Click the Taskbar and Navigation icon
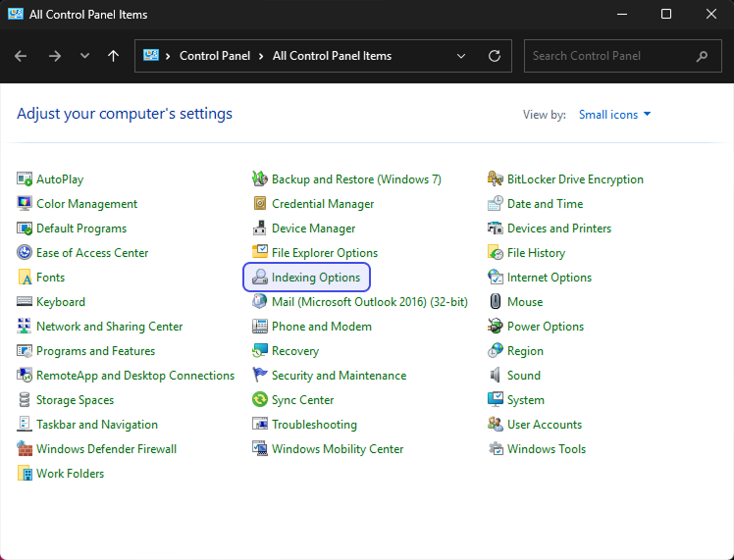Screen dimensions: 734x560 (25, 425)
